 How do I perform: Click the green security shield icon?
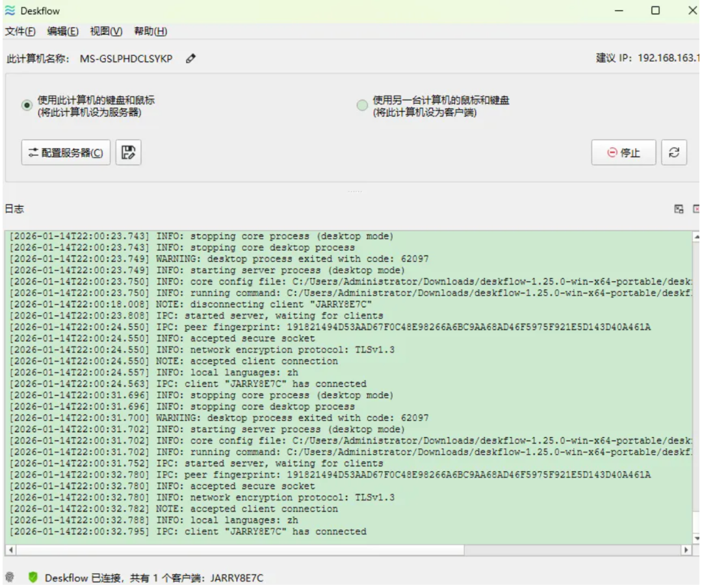[32, 578]
